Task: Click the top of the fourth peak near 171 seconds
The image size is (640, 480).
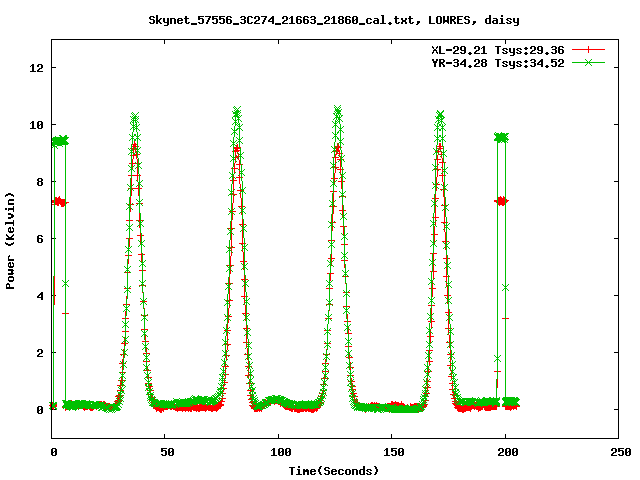Action: point(440,115)
